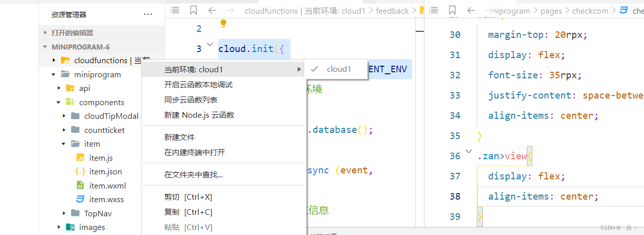Screen dimensions: 644x235
Task: Expand the TopNav folder arrow
Action: coord(64,213)
